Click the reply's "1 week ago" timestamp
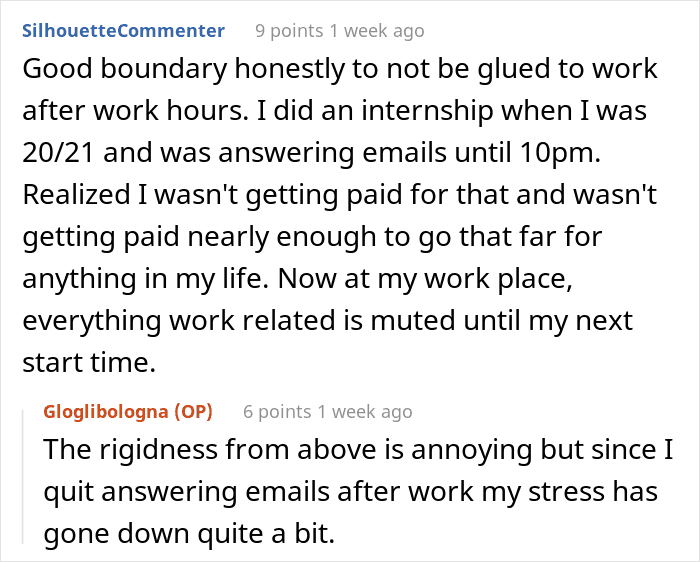This screenshot has height=562, width=700. [x=366, y=411]
